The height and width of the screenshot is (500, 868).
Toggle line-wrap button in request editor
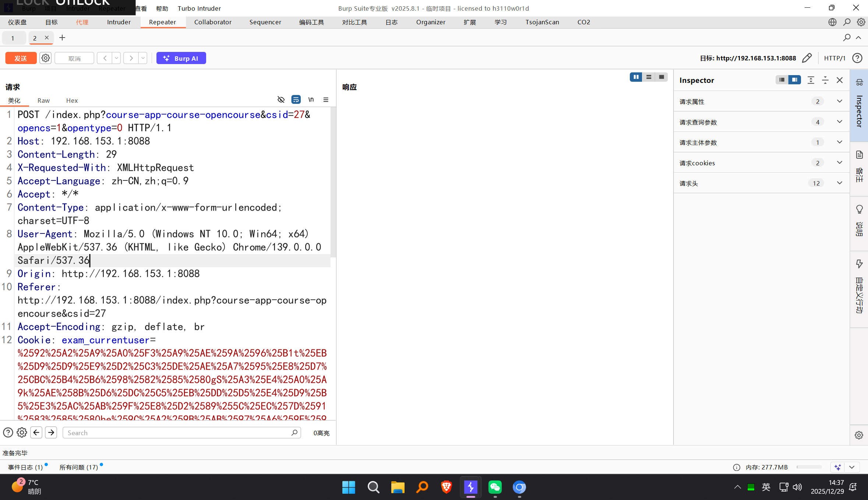(296, 100)
